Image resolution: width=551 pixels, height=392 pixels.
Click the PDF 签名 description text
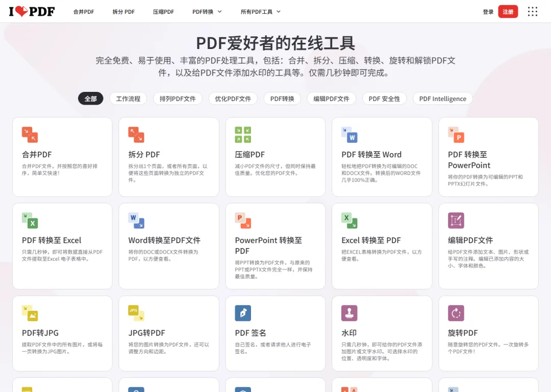click(x=273, y=348)
